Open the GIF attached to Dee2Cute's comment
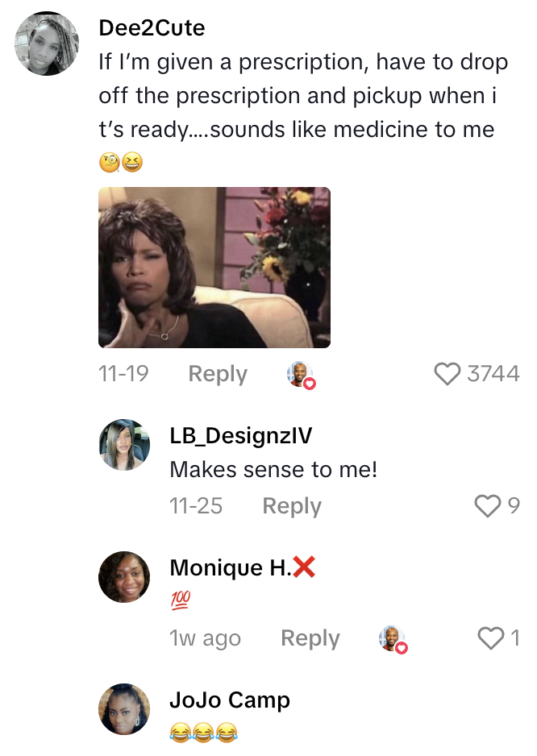Viewport: 537px width, 756px height. [x=214, y=268]
